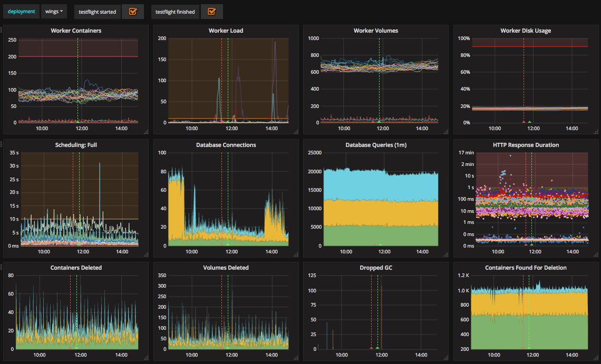Viewport: 601px width, 364px height.
Task: Open the wings deployment dropdown
Action: (54, 12)
